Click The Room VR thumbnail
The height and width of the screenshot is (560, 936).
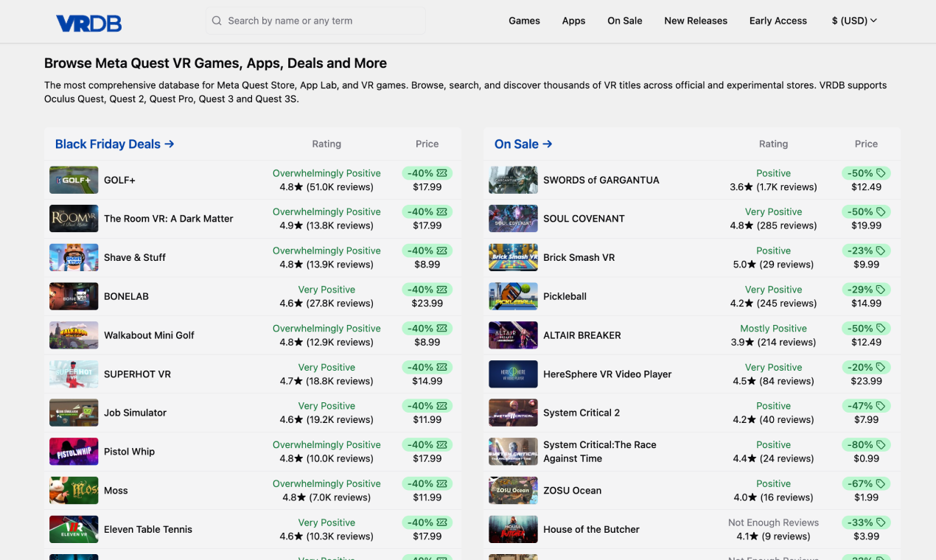(x=74, y=219)
